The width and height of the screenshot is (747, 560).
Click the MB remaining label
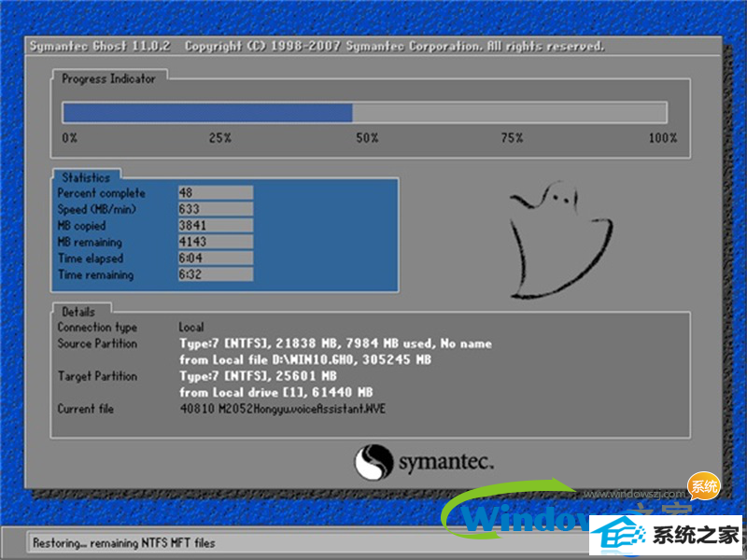(x=90, y=242)
